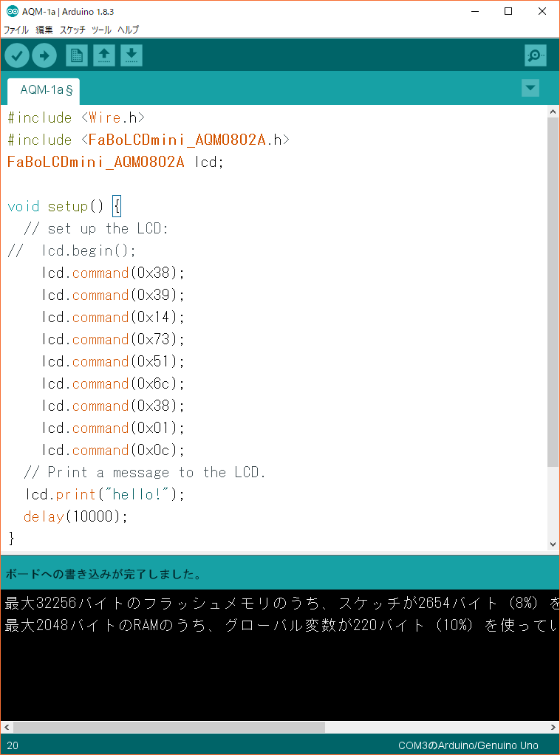Upload the sketch with the arrow button

[x=44, y=55]
